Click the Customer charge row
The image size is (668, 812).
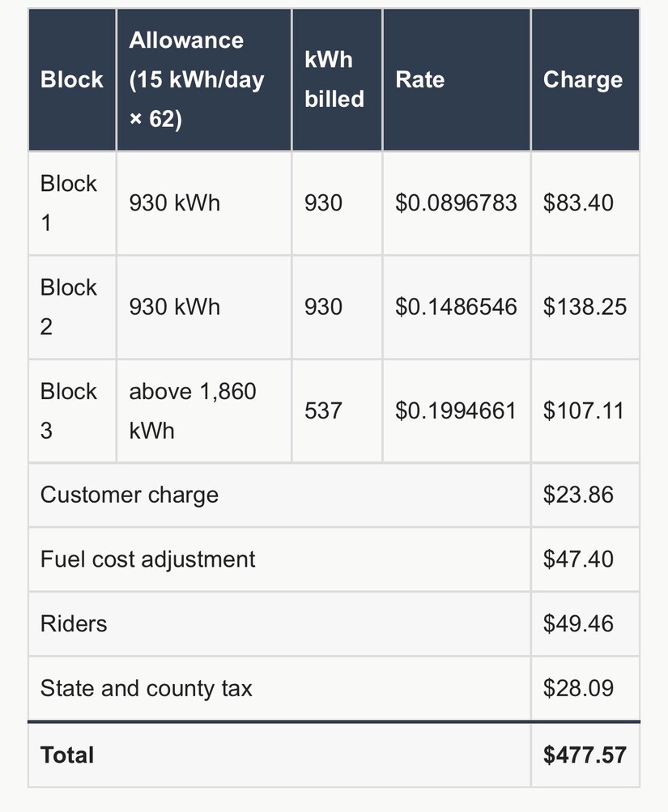click(x=334, y=495)
